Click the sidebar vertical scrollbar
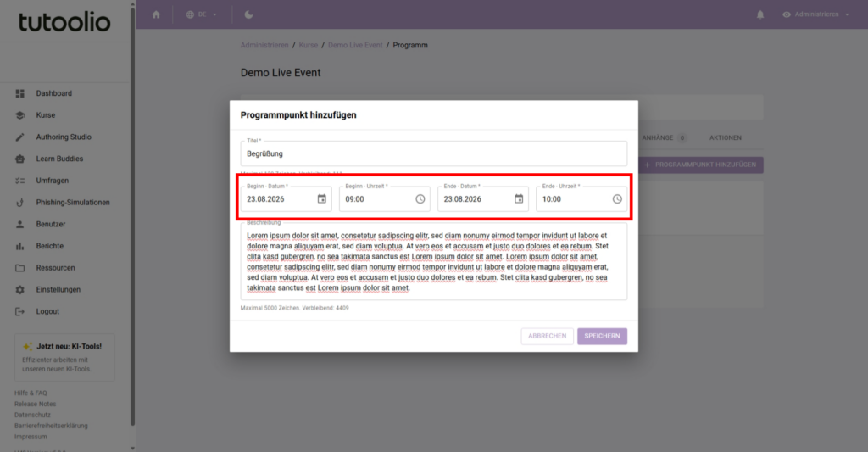This screenshot has height=452, width=868. (x=132, y=216)
